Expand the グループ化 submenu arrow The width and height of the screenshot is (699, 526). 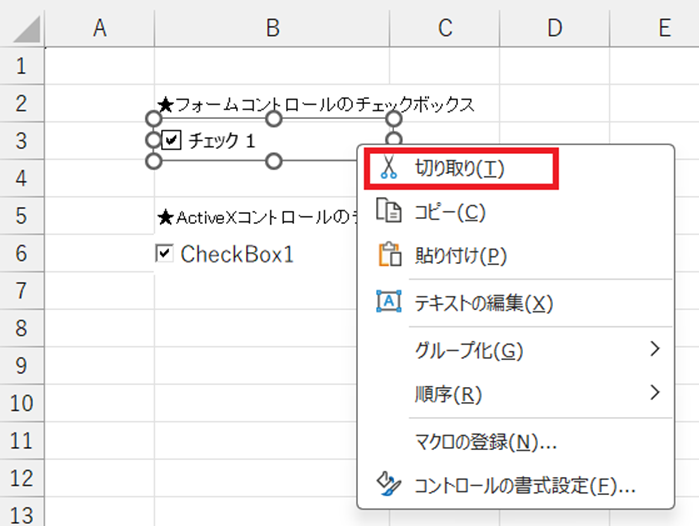(655, 349)
